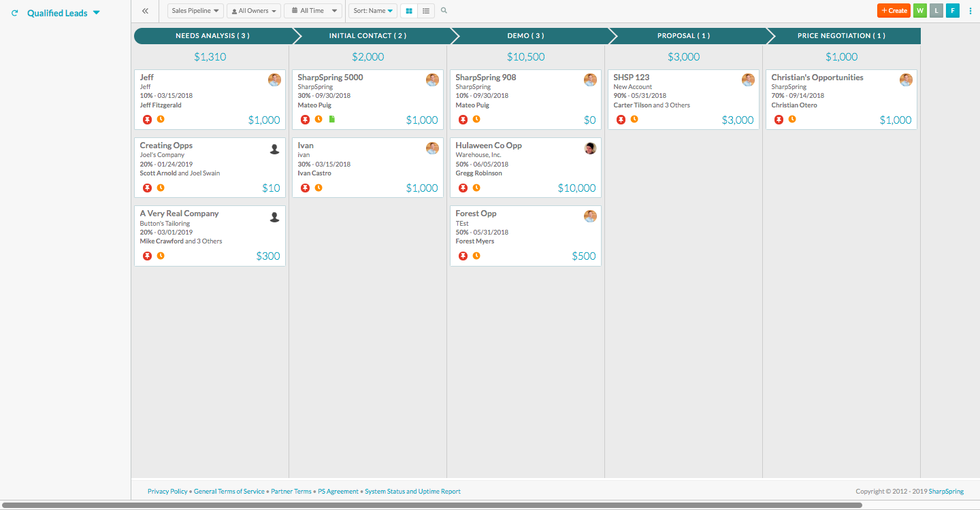Switch to list view layout
This screenshot has width=980, height=510.
click(x=425, y=10)
